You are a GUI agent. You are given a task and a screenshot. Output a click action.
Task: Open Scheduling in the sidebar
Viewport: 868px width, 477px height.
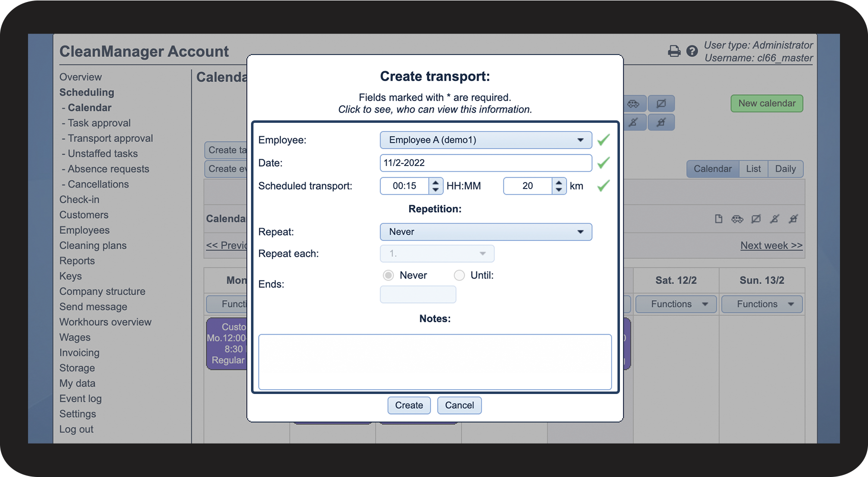coord(86,92)
